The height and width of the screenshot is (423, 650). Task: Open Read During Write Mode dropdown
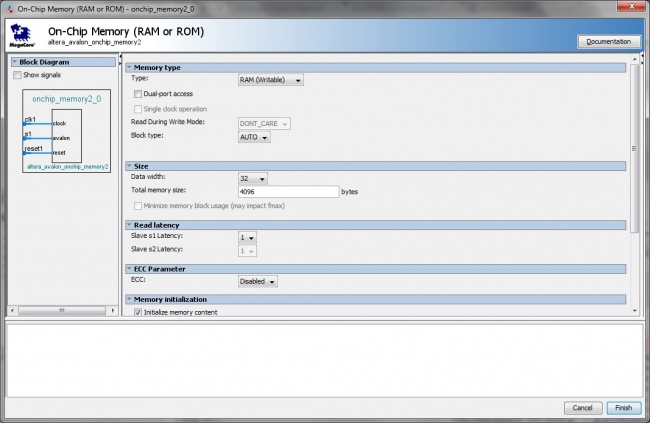click(x=264, y=124)
